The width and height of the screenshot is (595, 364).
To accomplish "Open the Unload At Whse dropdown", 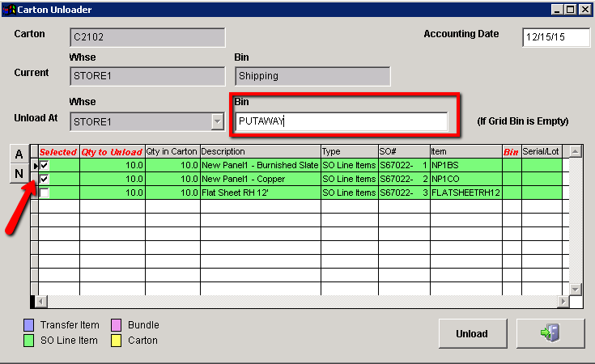I will 216,121.
